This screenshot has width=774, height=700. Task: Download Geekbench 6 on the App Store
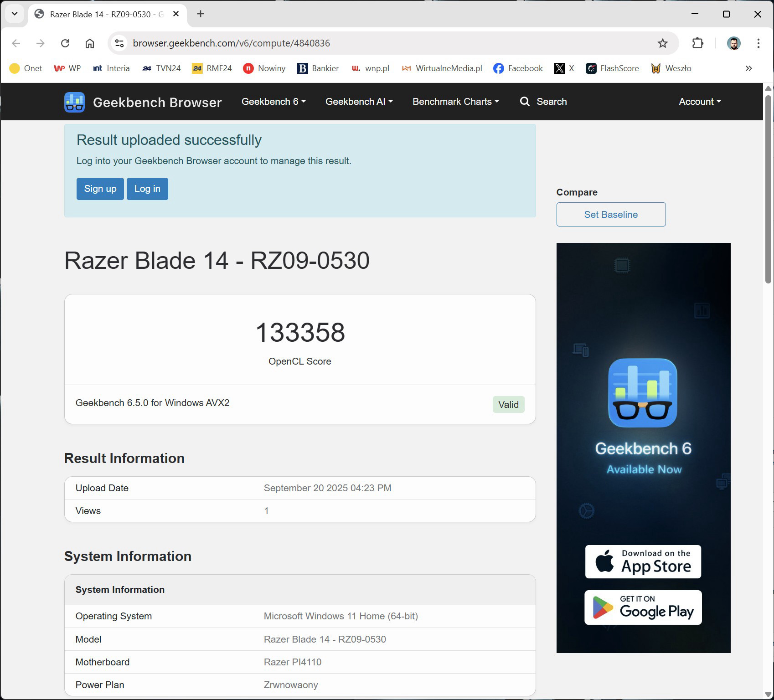(643, 562)
